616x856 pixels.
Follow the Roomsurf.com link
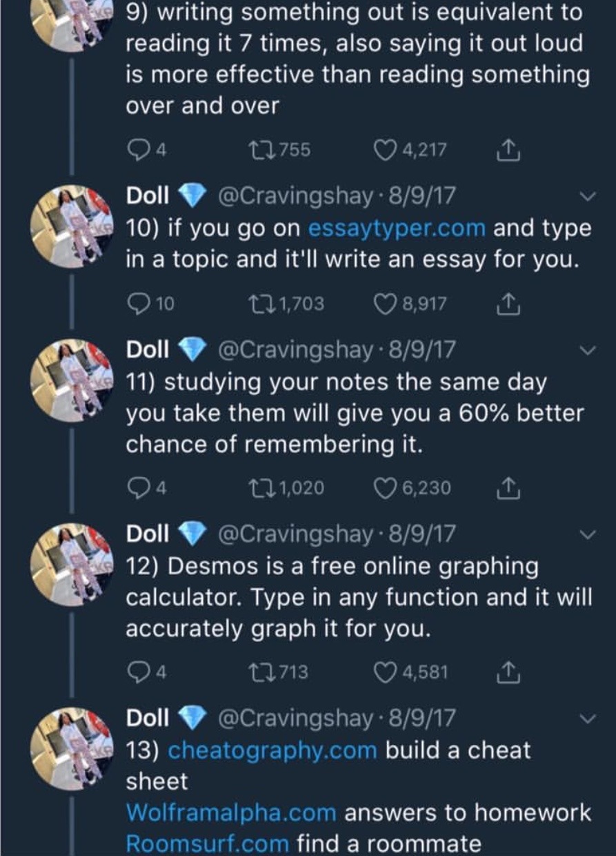(x=208, y=844)
